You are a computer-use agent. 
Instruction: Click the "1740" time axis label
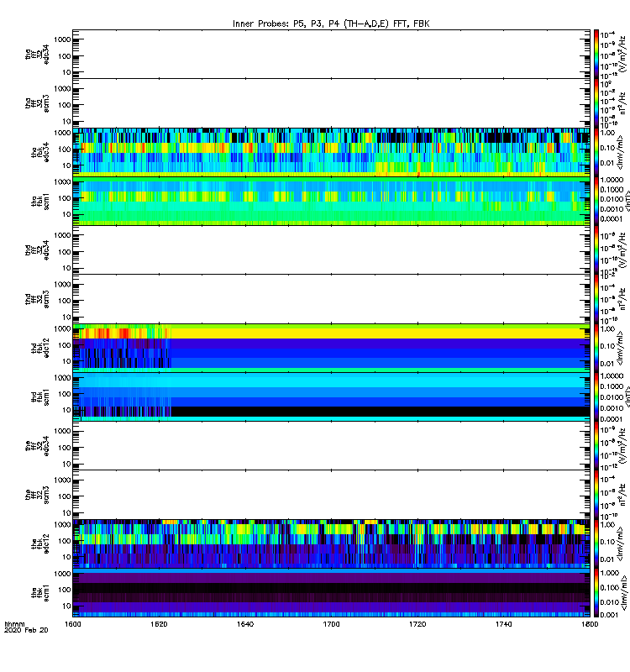503,624
